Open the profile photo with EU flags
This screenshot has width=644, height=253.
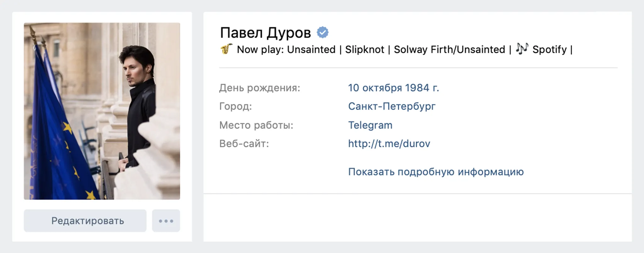click(x=102, y=111)
